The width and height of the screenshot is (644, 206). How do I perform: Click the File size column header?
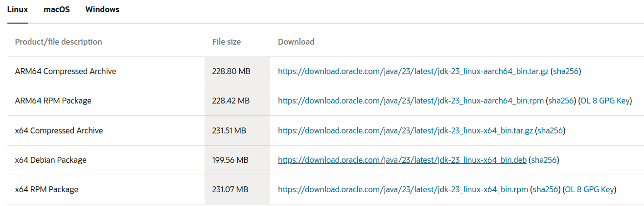tap(227, 42)
